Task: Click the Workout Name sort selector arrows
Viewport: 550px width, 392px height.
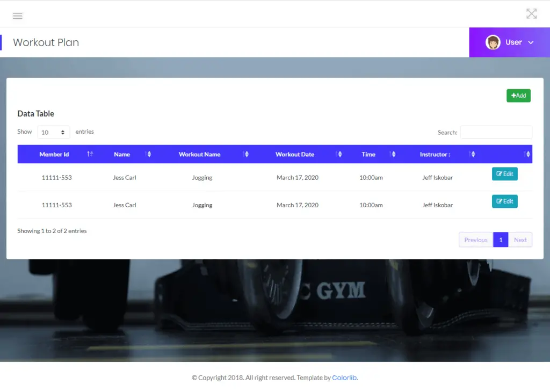Action: (246, 154)
